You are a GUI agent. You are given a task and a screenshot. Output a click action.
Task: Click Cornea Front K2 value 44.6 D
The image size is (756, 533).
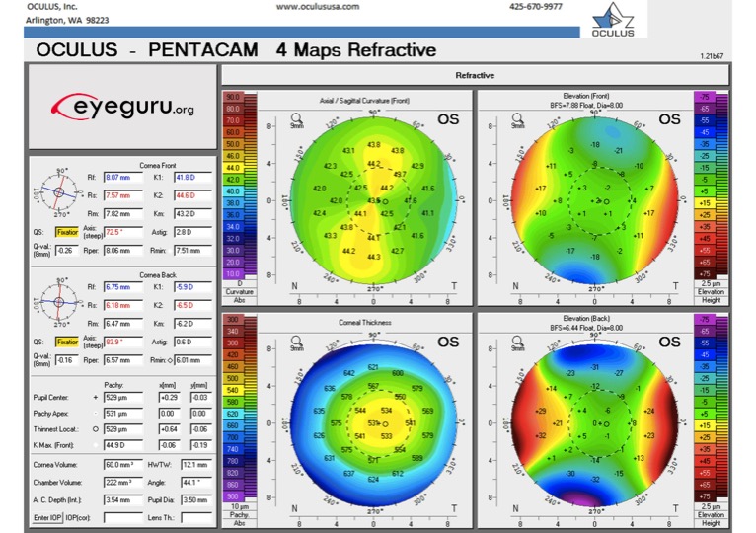pos(192,195)
